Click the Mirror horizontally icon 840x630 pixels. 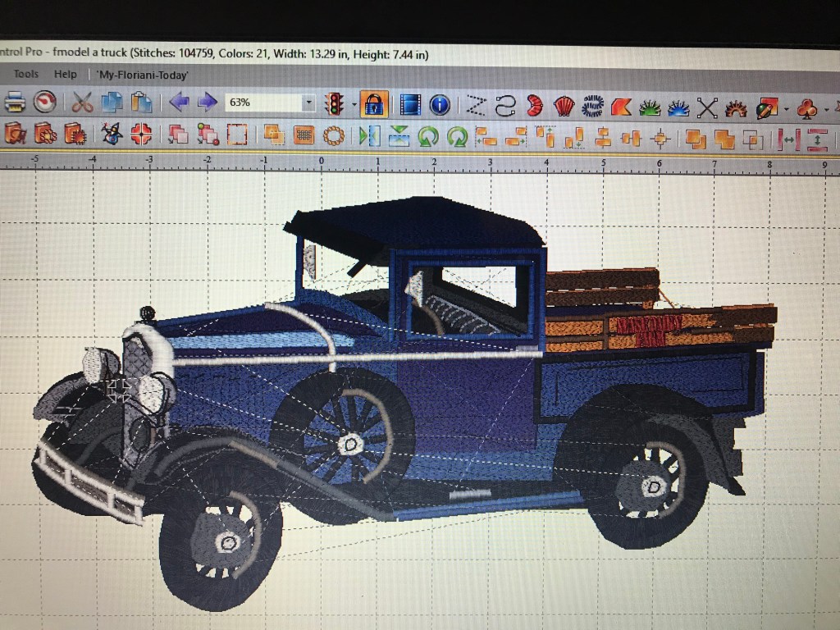(368, 136)
